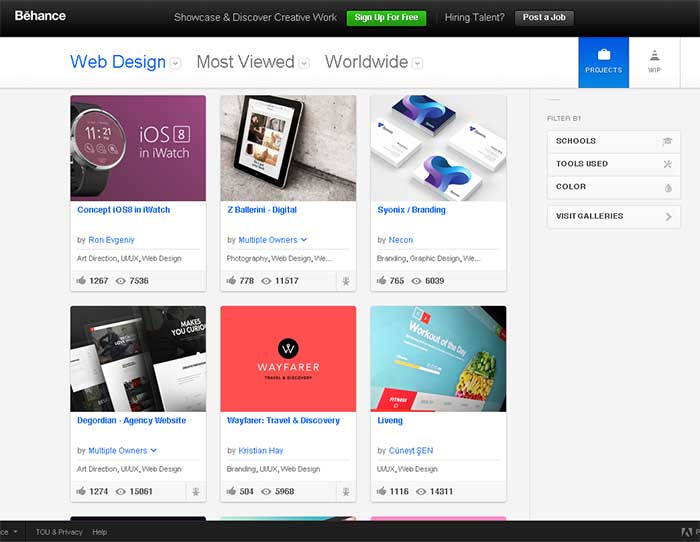700x542 pixels.
Task: Open the Liveng workout thumbnail
Action: pos(438,359)
